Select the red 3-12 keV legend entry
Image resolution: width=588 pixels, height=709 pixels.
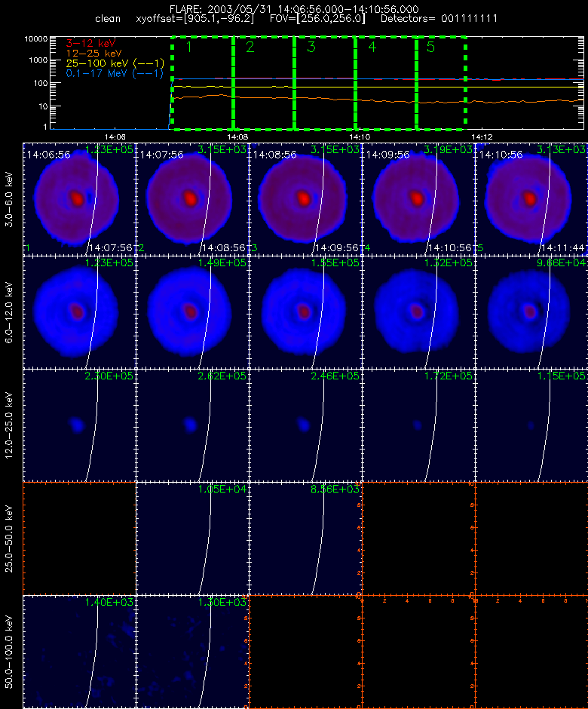(x=91, y=44)
